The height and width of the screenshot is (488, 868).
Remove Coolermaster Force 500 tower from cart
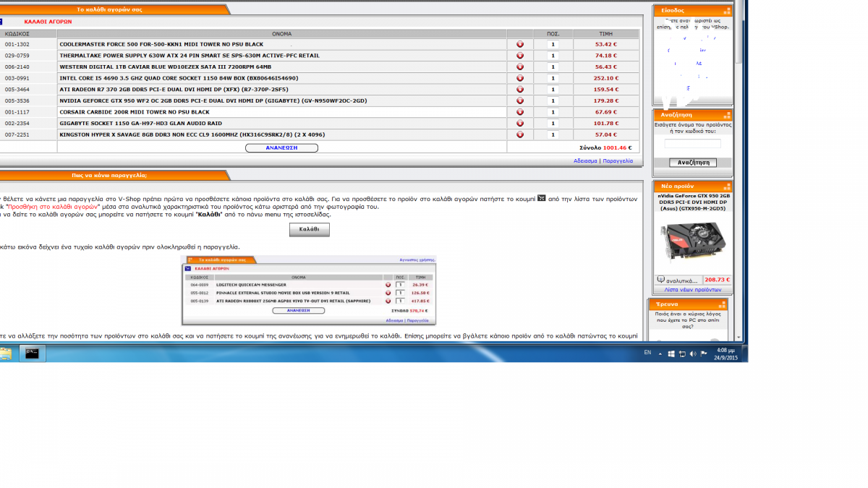coord(520,44)
